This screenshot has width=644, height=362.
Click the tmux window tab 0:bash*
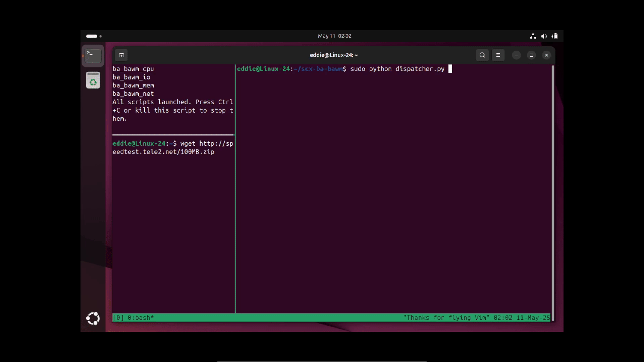pos(141,317)
